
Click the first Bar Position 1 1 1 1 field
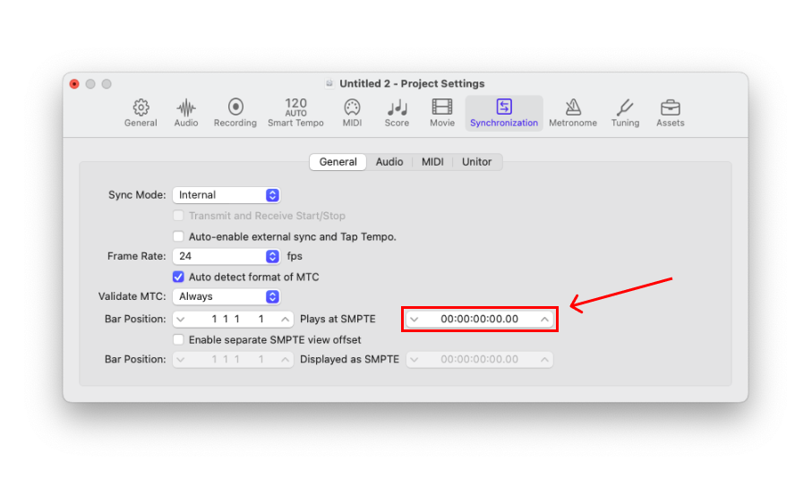coord(233,319)
